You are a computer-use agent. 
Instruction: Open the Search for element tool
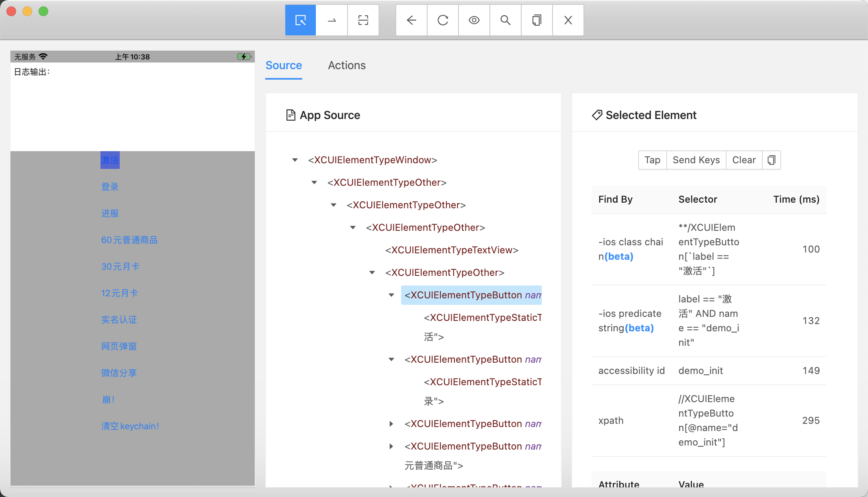click(506, 20)
